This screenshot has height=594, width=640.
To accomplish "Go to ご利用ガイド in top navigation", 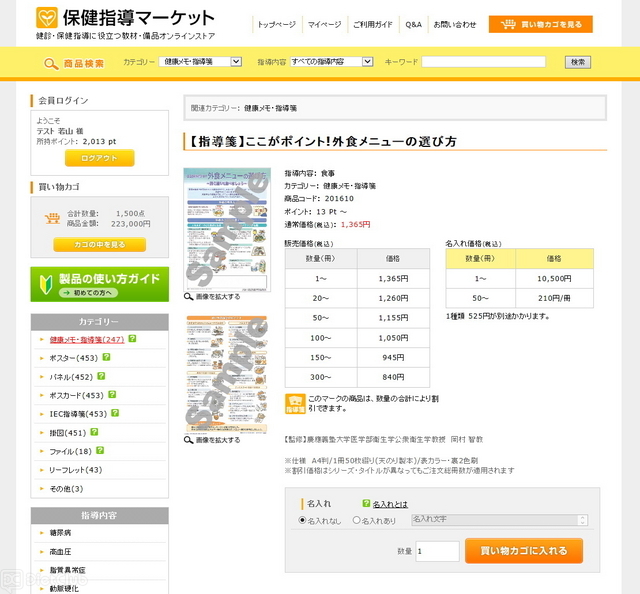I will [374, 24].
